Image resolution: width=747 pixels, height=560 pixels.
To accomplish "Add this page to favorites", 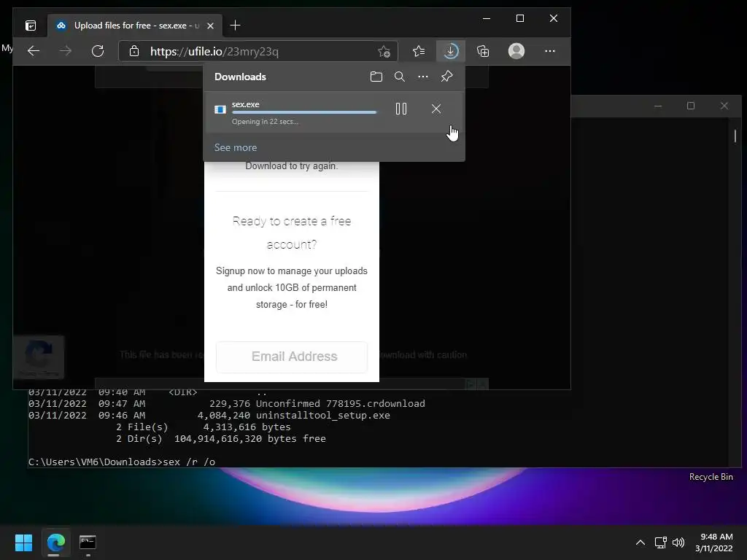I will click(x=384, y=52).
